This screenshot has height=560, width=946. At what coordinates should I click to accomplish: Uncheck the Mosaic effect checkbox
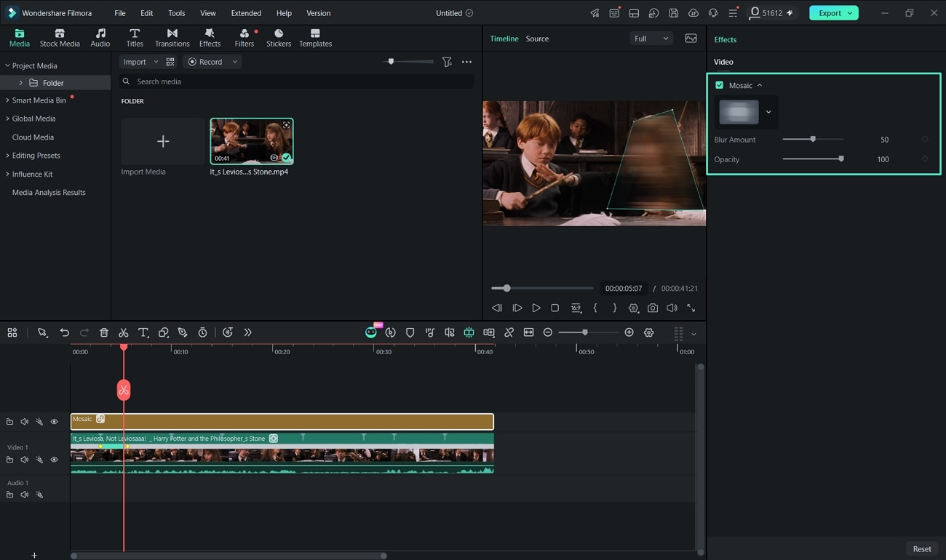pos(720,85)
